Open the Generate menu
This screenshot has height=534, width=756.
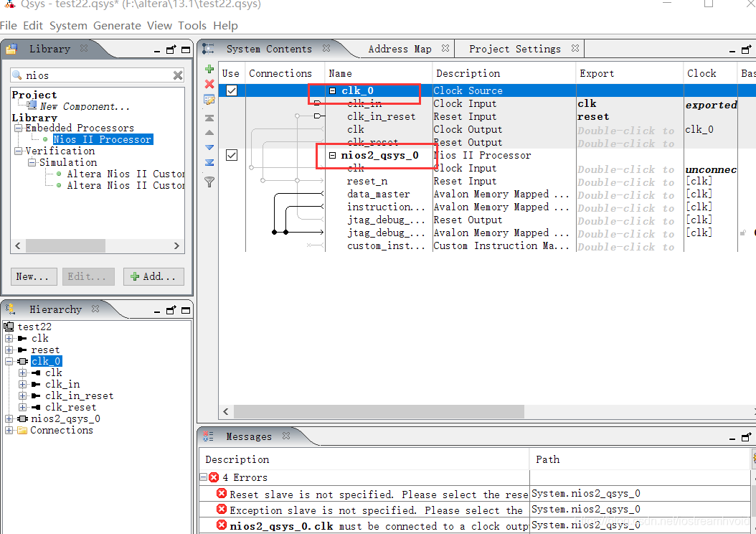pyautogui.click(x=117, y=26)
